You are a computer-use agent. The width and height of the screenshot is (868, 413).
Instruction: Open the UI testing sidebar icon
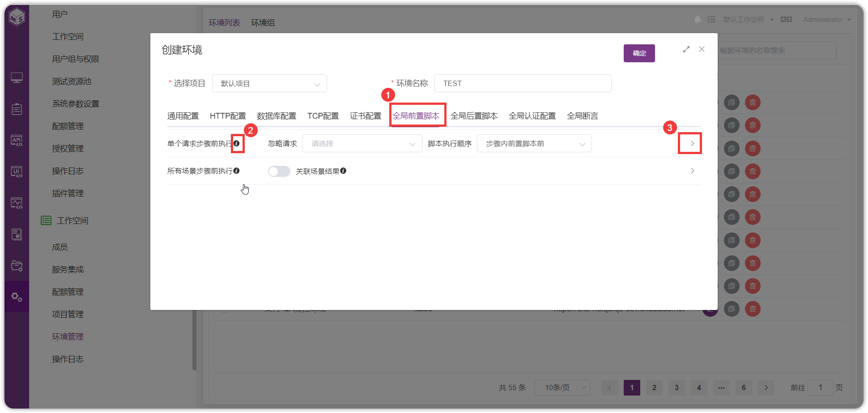click(x=17, y=172)
